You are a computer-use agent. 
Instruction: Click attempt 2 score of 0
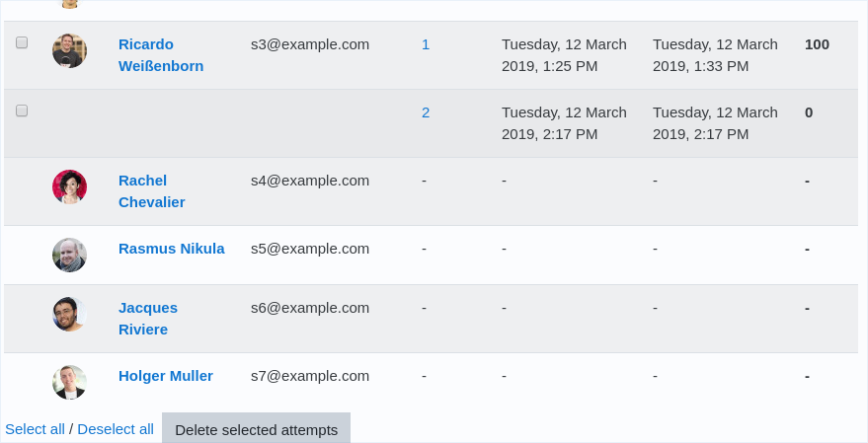click(x=809, y=112)
